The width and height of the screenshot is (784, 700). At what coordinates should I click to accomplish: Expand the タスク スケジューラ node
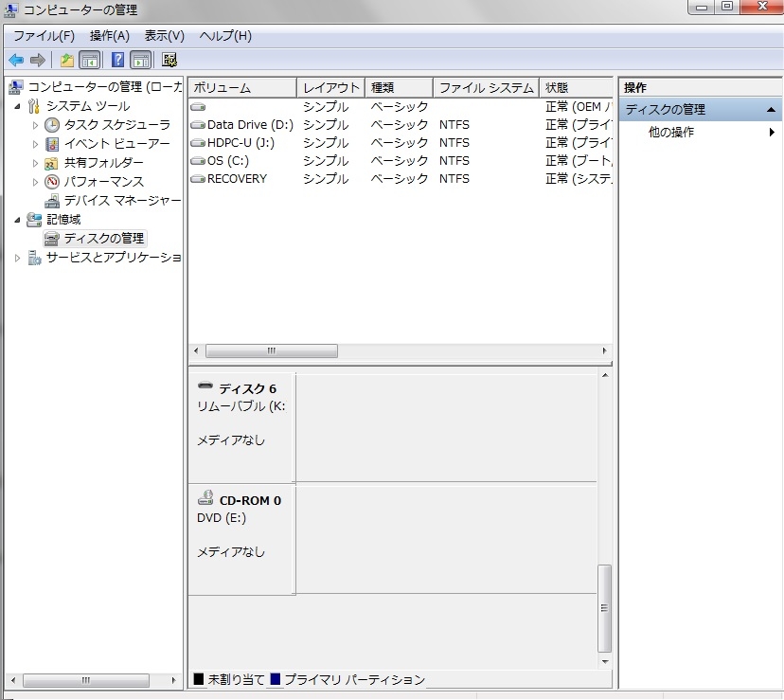[x=35, y=125]
